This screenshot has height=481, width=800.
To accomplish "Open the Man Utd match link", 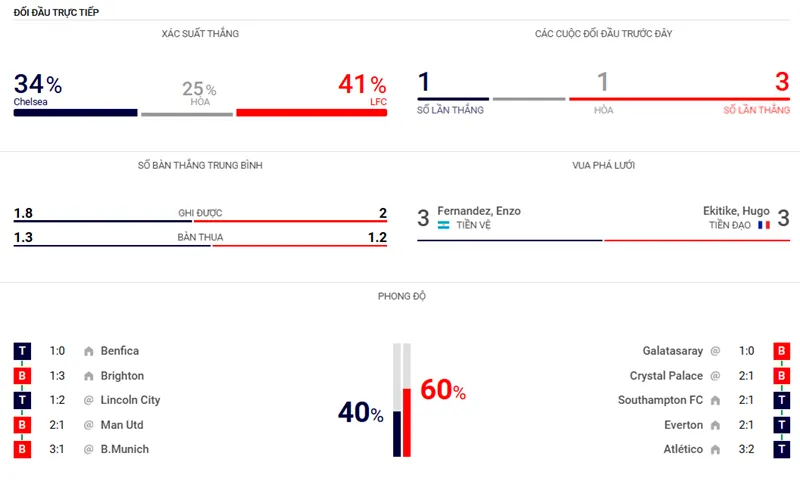I will tap(124, 425).
